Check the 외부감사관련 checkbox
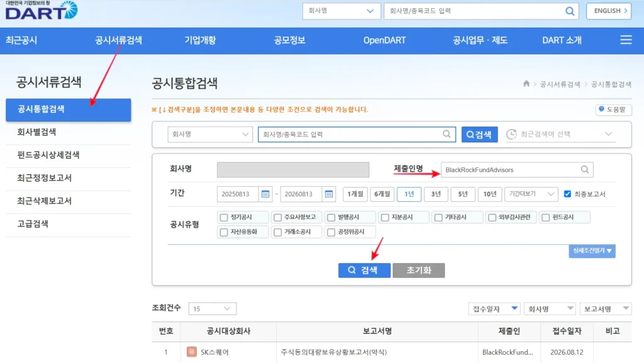 coord(492,217)
